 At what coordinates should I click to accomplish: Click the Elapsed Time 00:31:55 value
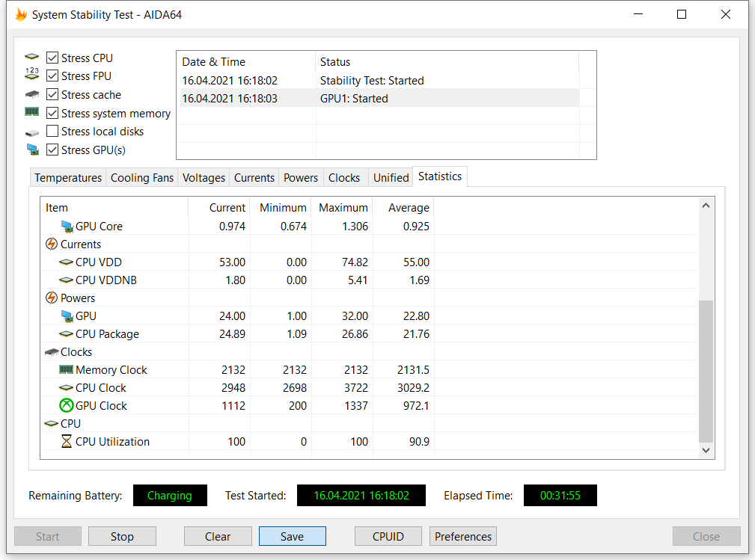coord(560,495)
